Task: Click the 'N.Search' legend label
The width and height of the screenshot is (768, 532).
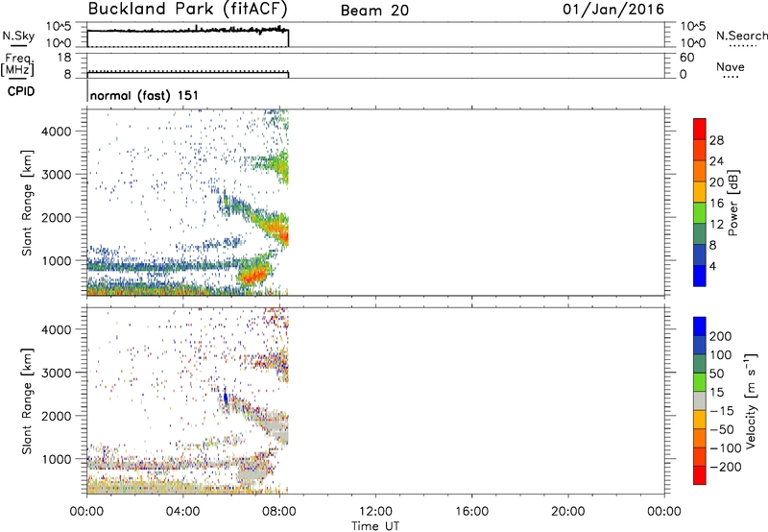Action: [x=741, y=36]
